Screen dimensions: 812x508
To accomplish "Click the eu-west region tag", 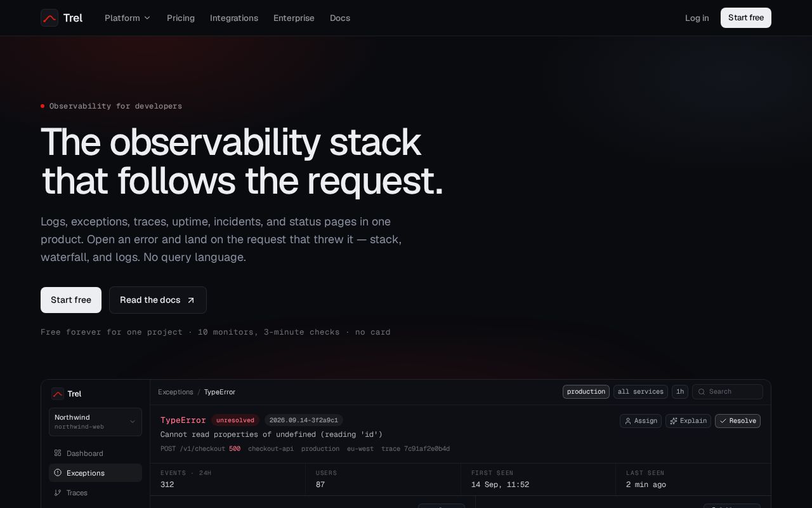I will pyautogui.click(x=360, y=449).
